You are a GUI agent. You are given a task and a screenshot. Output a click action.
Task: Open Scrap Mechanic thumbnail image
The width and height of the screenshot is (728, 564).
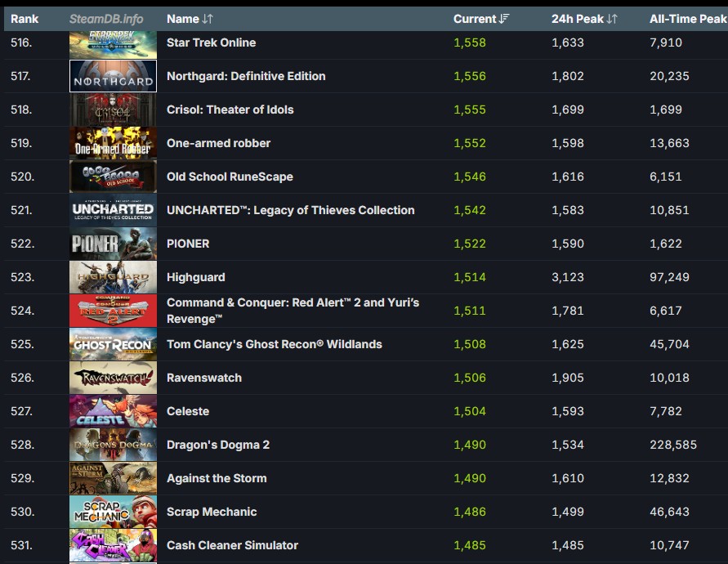[x=113, y=512]
